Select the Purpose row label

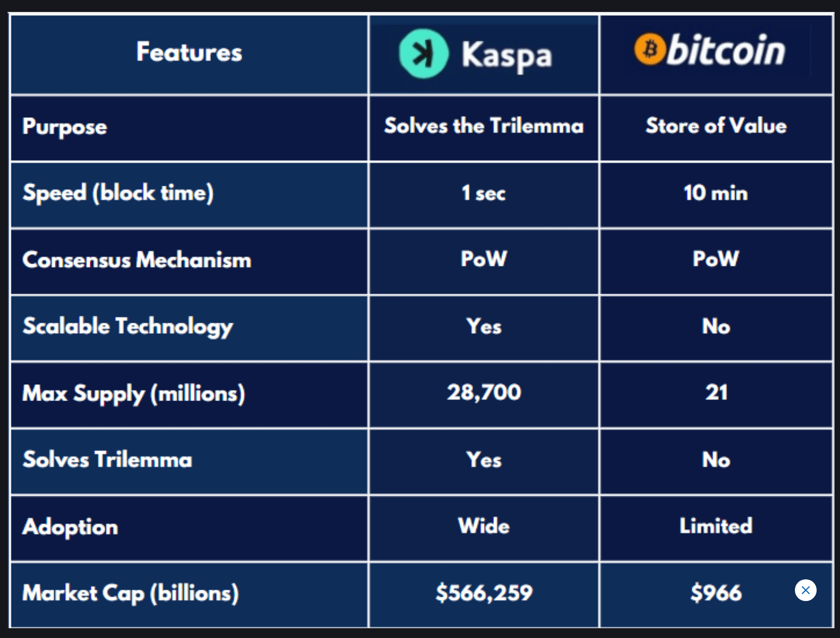pos(65,127)
